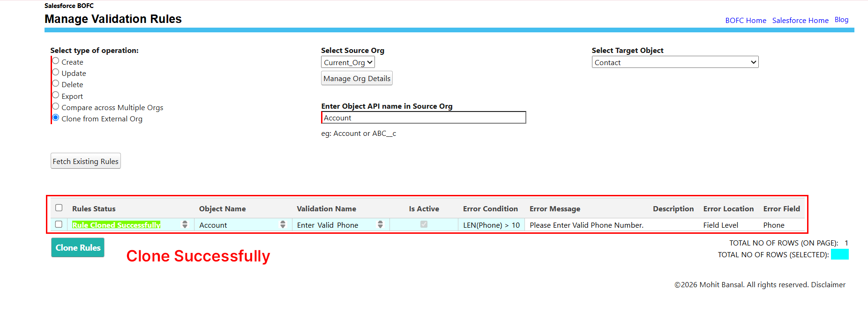Click the teal Clone Rules button

[x=78, y=247]
